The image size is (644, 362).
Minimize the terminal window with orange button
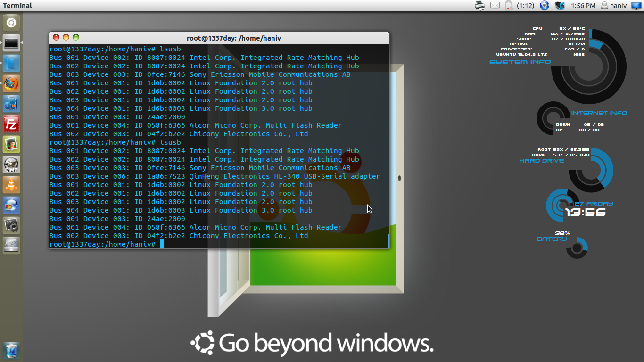tap(66, 37)
